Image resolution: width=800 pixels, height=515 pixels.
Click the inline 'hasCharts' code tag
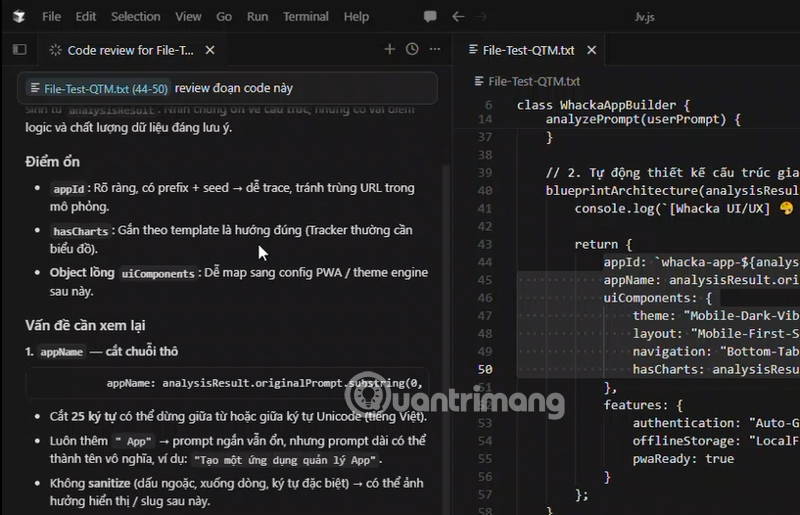tap(81, 231)
